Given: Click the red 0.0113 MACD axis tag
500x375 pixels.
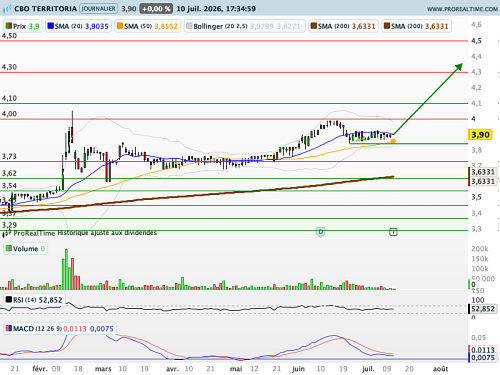Looking at the screenshot, I should [483, 350].
